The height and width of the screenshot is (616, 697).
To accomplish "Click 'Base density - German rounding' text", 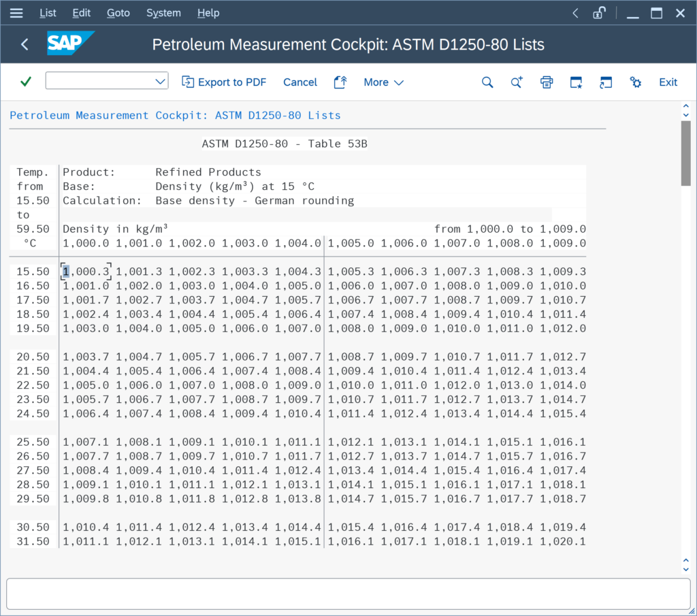I will pos(255,200).
